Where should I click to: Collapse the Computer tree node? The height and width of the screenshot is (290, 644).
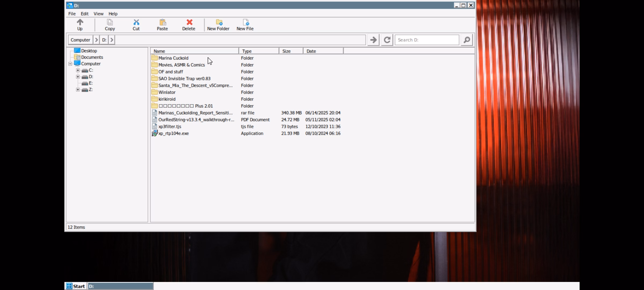pyautogui.click(x=70, y=64)
